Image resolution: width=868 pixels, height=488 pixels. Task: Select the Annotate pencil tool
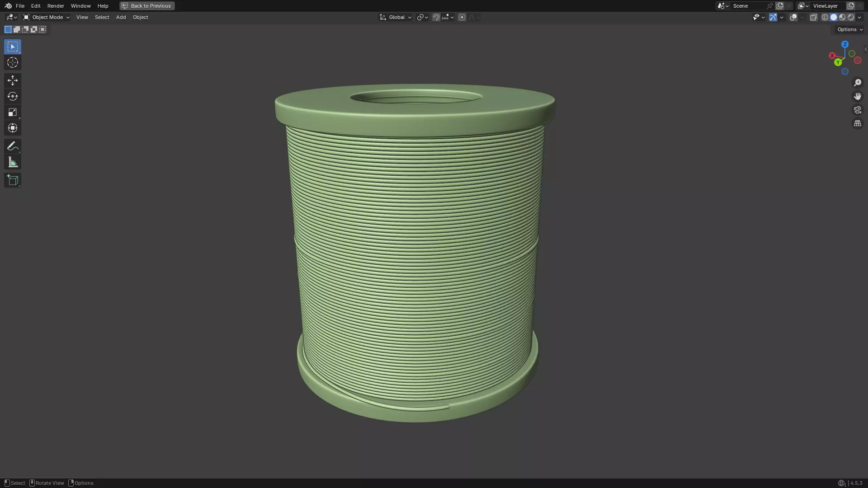[x=13, y=146]
